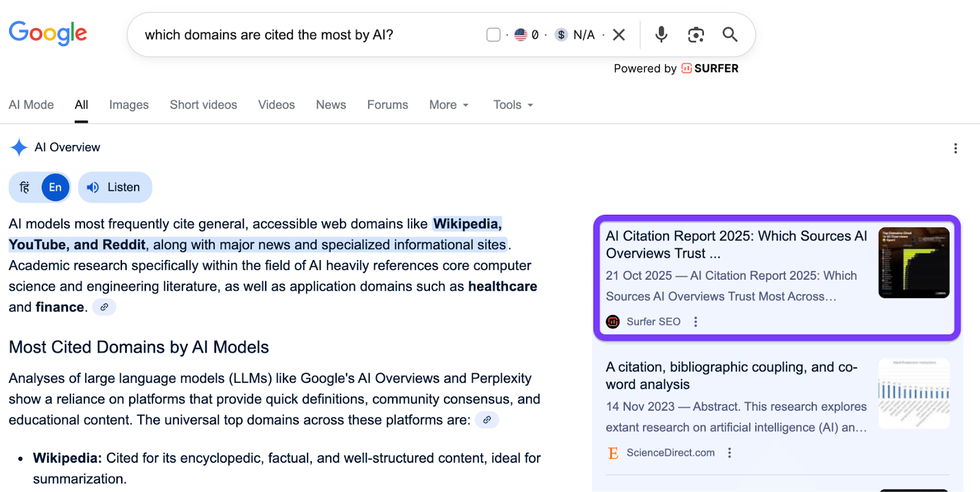Open ScienceDirect result three-dot menu
Viewport: 980px width, 492px height.
pos(729,453)
